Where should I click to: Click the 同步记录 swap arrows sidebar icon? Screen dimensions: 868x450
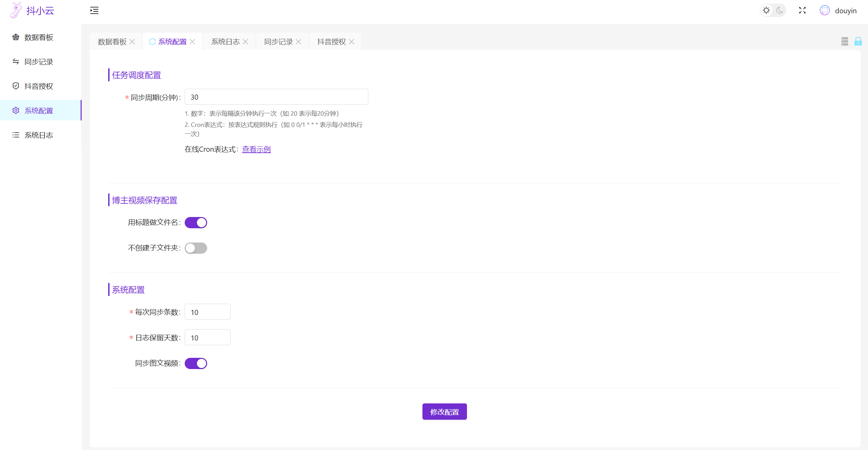coord(16,62)
